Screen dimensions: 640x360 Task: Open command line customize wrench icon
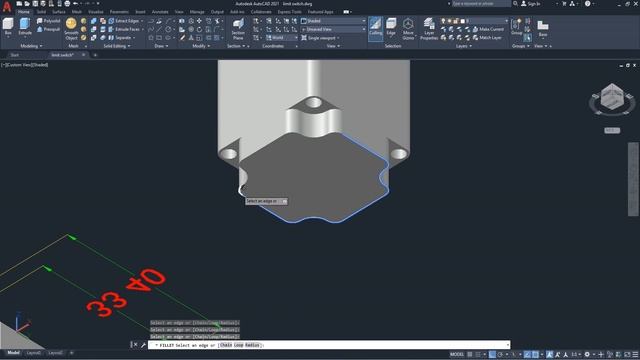(x=143, y=345)
